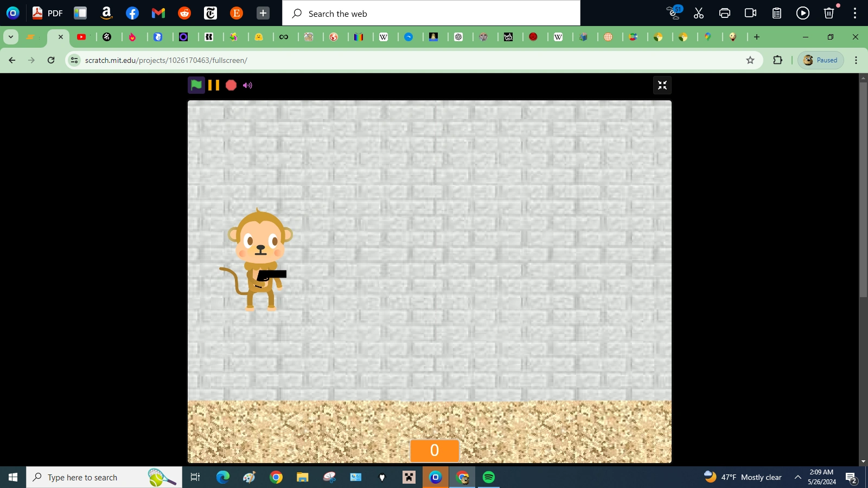868x488 pixels.
Task: Open the trash icon in the top toolbar
Action: 828,13
